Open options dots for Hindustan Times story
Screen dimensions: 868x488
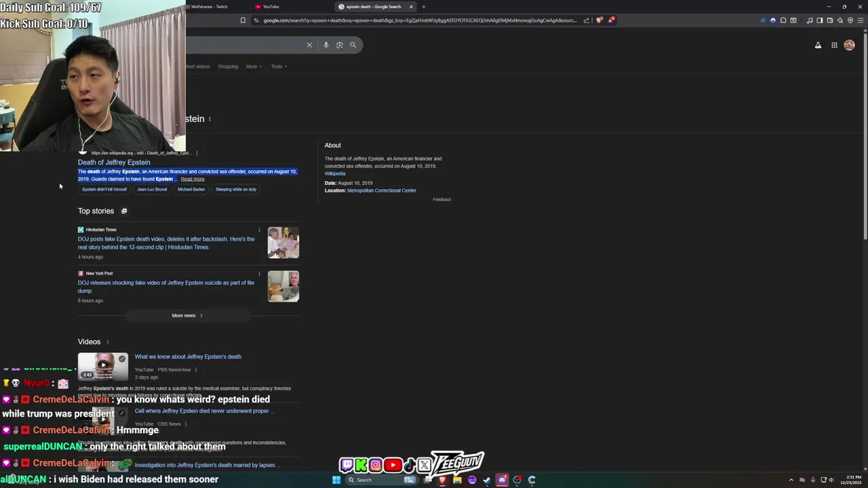259,230
